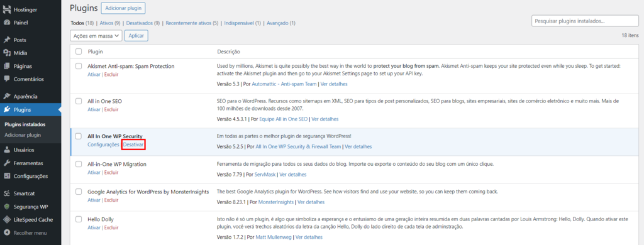Click the Páginas pages icon
644x245 pixels.
pyautogui.click(x=6, y=66)
